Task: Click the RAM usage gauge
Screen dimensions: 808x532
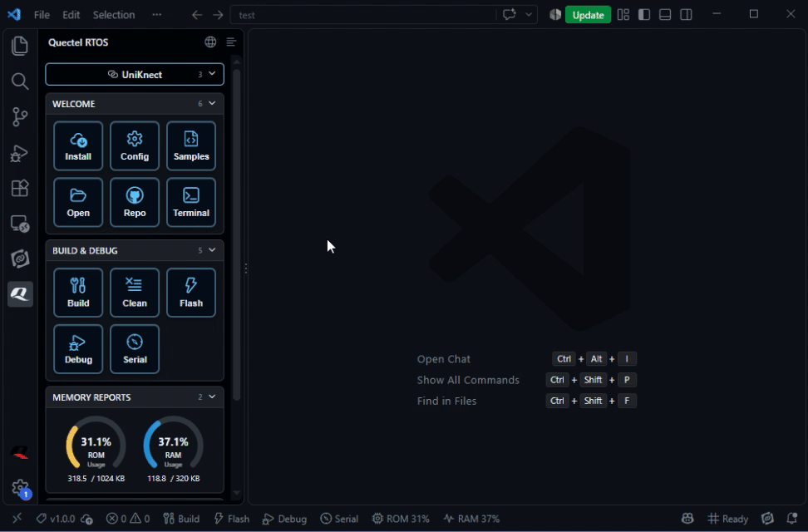Action: pos(173,445)
